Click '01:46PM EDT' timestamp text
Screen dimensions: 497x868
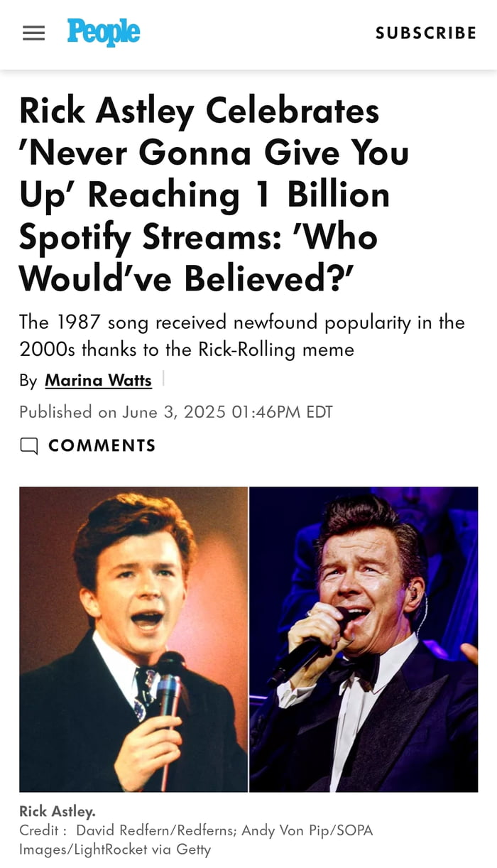coord(282,412)
